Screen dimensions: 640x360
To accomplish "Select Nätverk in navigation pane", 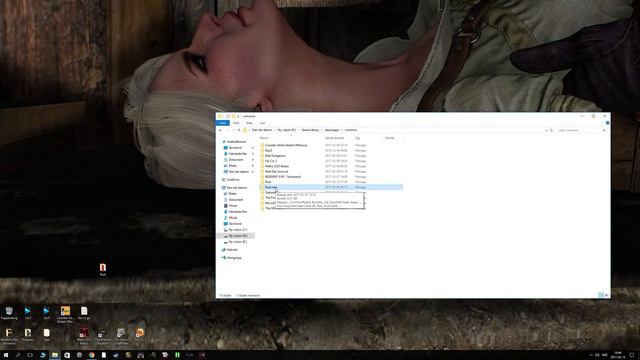I will coord(231,250).
